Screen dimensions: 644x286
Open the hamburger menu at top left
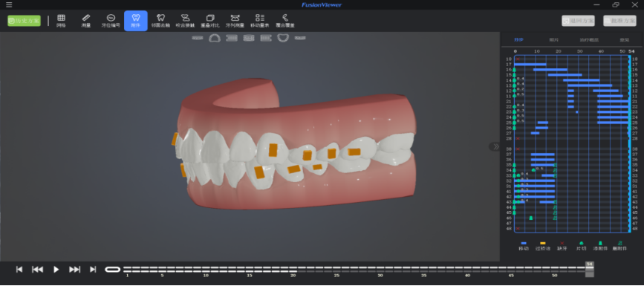click(x=9, y=5)
